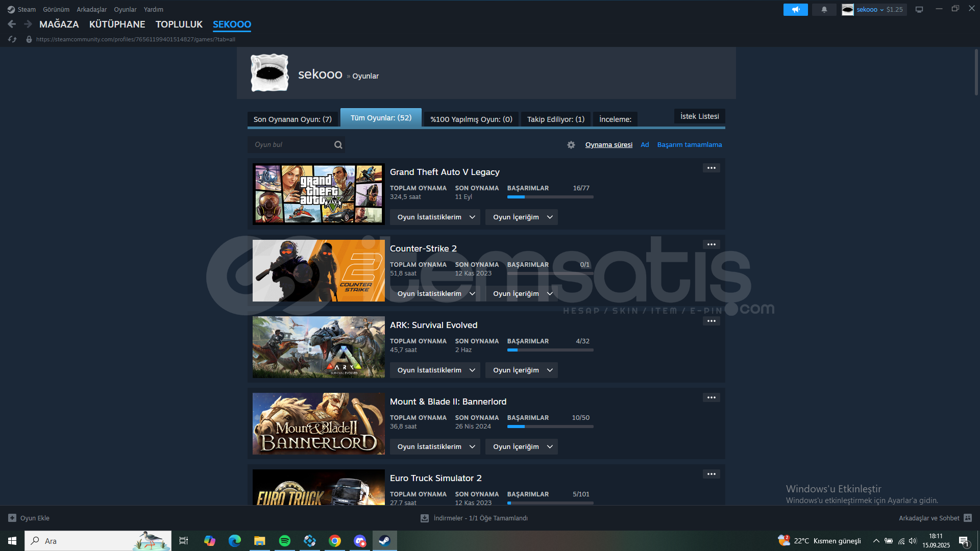
Task: Click the search magnifier in Oyun bul
Action: tap(338, 145)
